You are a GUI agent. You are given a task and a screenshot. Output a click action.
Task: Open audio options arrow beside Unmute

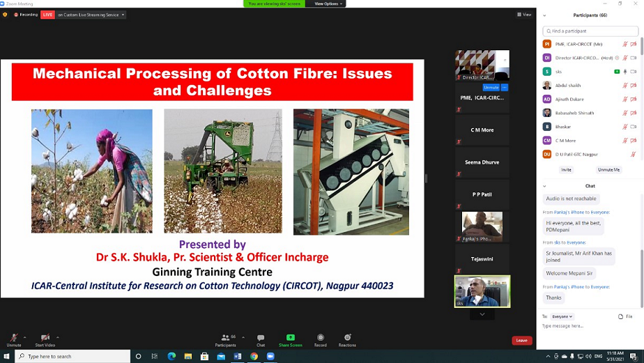pos(24,337)
